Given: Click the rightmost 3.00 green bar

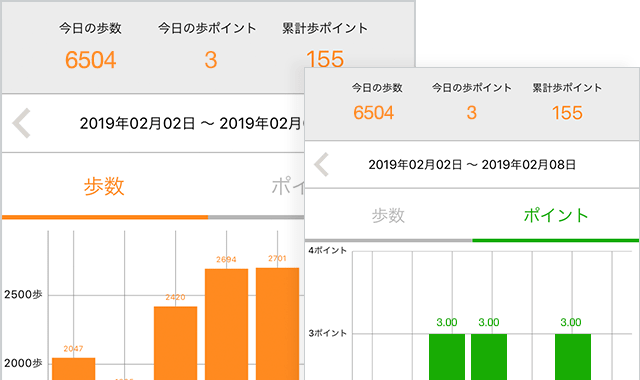Looking at the screenshot, I should click(573, 357).
